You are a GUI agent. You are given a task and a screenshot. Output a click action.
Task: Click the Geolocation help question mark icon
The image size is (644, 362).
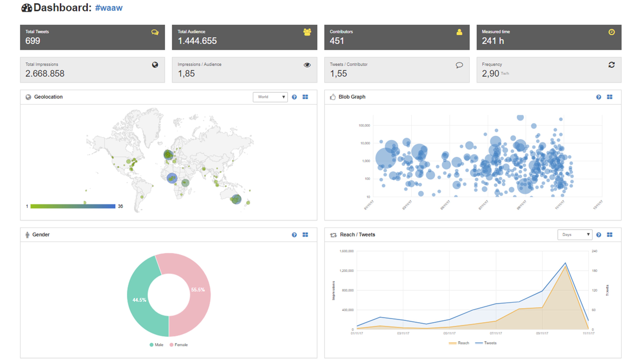point(294,97)
